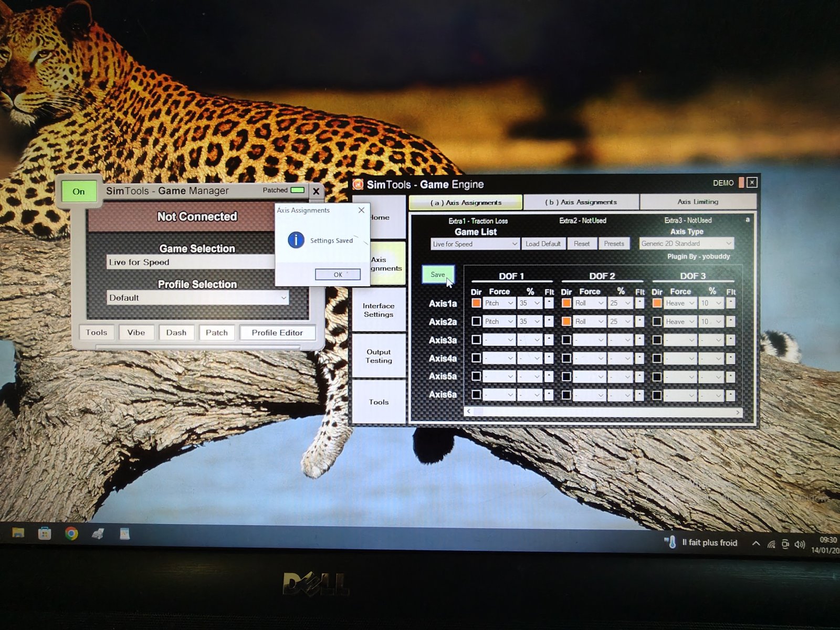Image resolution: width=840 pixels, height=630 pixels.
Task: Click the weather thermometer icon
Action: [670, 542]
